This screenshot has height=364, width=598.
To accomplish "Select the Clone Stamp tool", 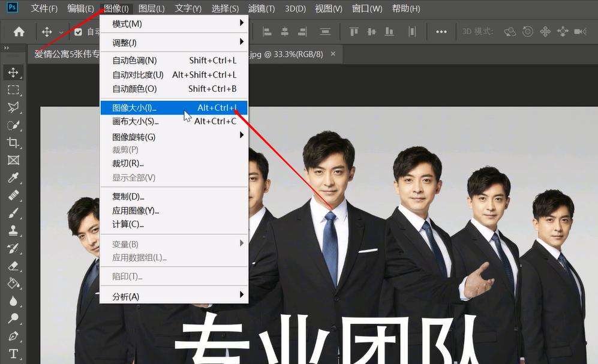I will point(13,230).
